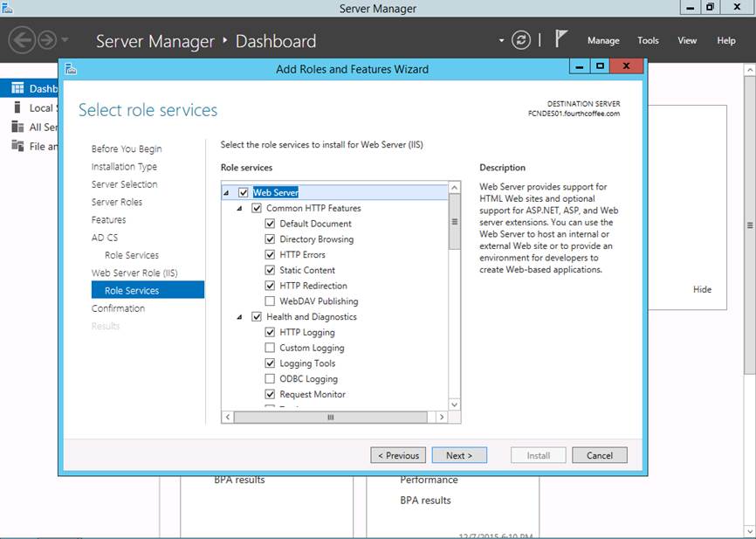Enable the WebDAV Publishing checkbox
Screen dimensions: 756x539
pyautogui.click(x=270, y=301)
